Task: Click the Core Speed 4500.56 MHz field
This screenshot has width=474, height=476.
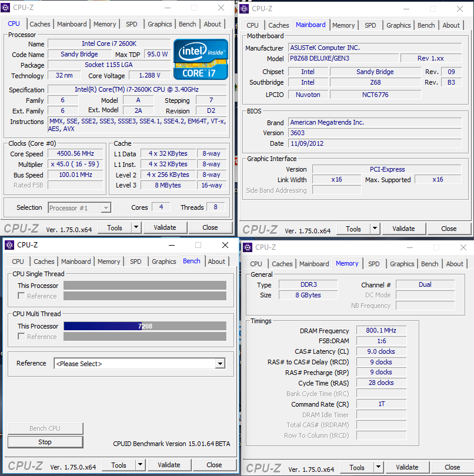Action: click(x=75, y=153)
